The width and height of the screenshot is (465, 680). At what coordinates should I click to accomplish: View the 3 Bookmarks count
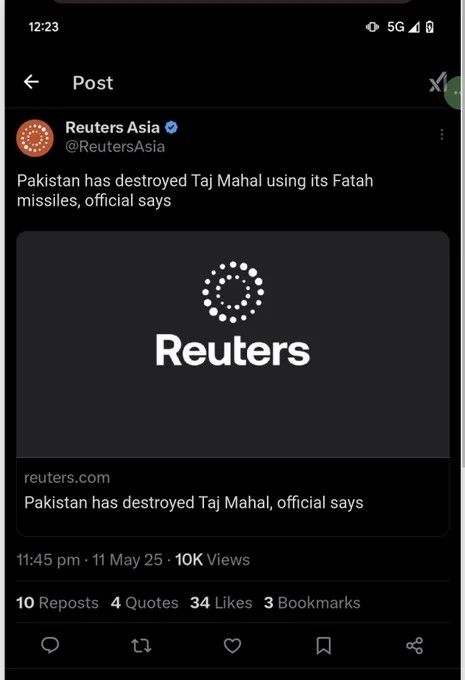312,603
